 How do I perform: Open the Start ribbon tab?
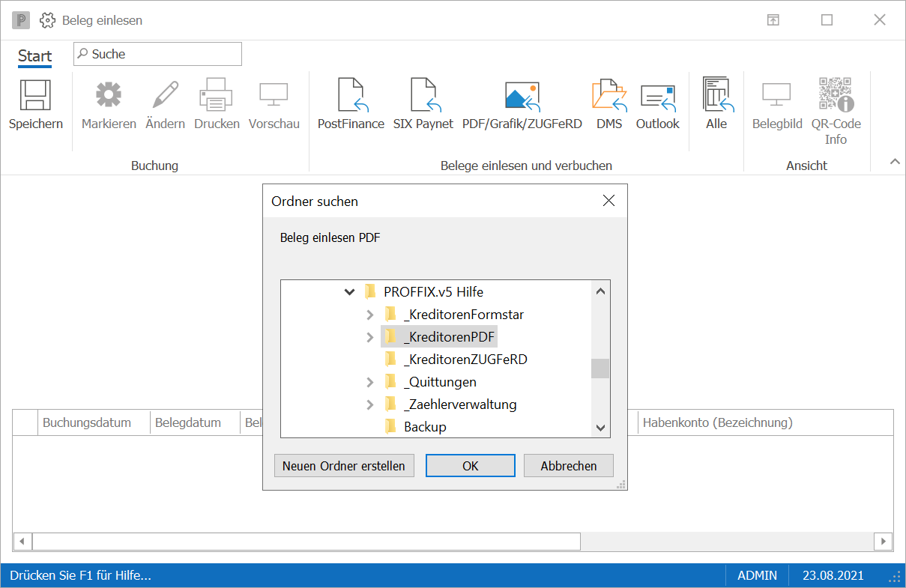(35, 56)
